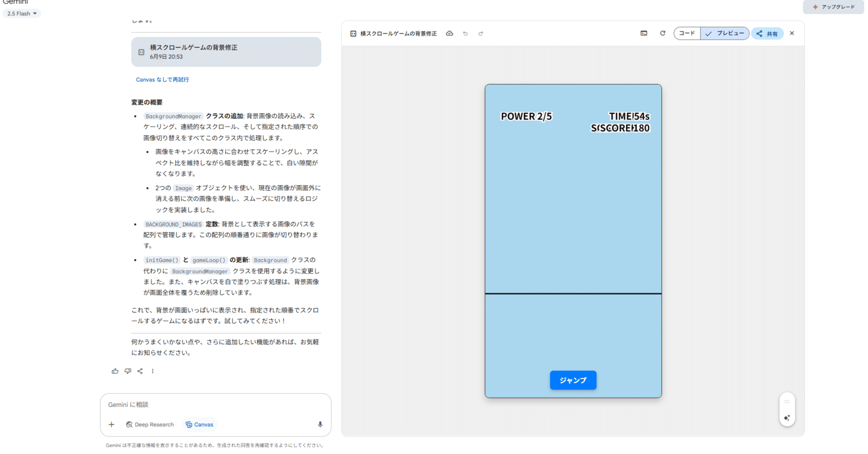This screenshot has width=868, height=454.
Task: Click the Gemini に相談 input field
Action: (215, 405)
